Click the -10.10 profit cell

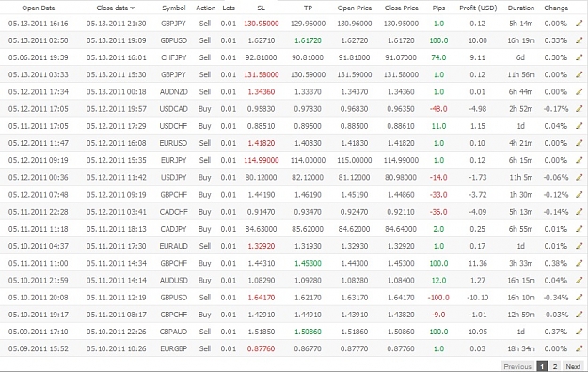(478, 298)
